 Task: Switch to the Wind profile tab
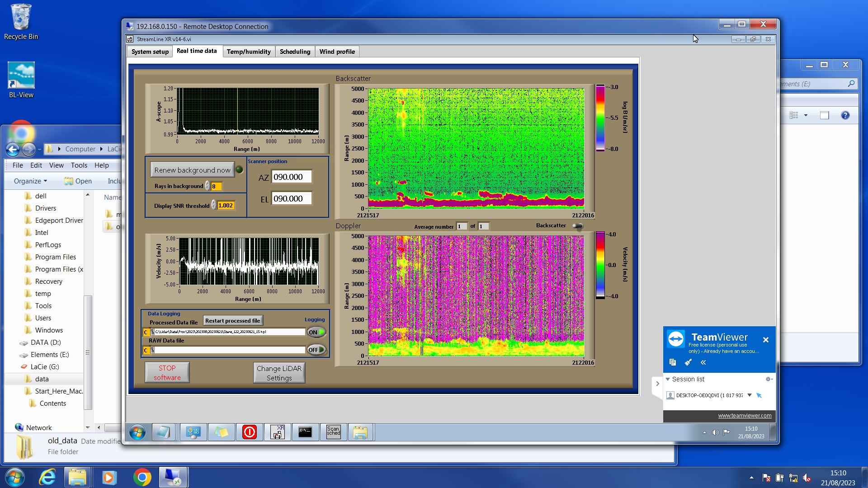[337, 52]
